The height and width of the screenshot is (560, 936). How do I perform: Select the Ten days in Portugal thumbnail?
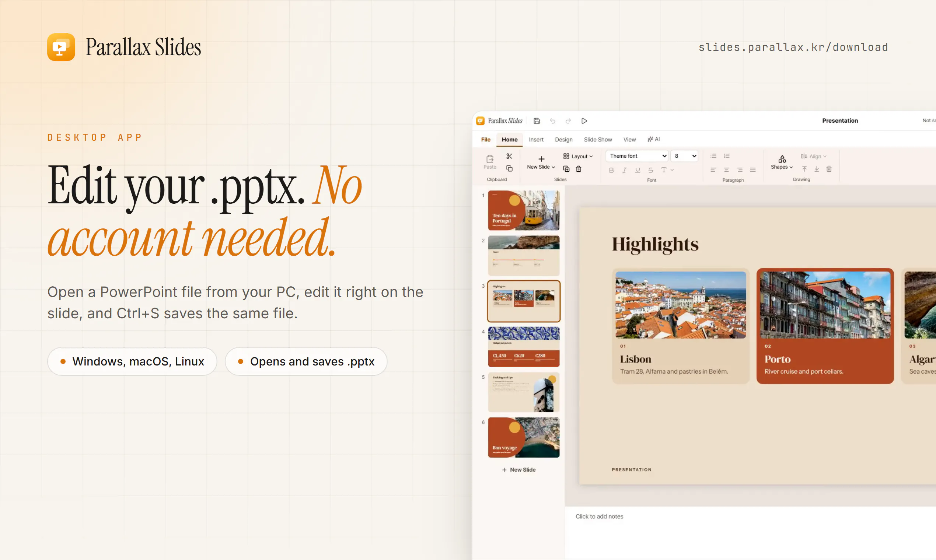click(524, 210)
